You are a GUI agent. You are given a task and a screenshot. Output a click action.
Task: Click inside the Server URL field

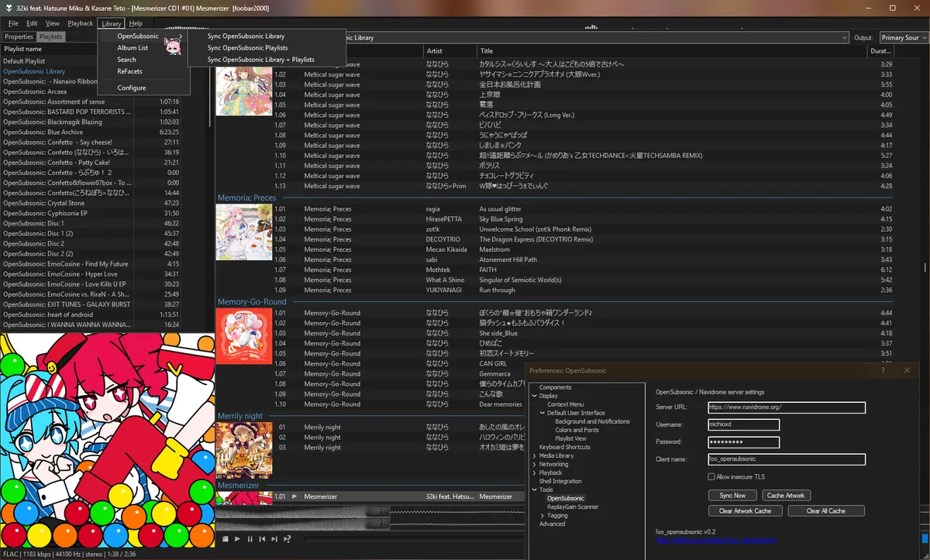pos(787,407)
